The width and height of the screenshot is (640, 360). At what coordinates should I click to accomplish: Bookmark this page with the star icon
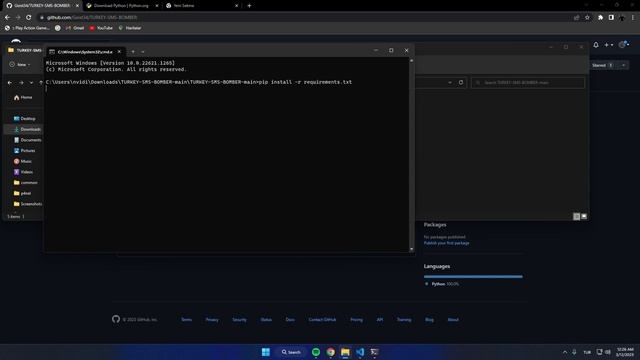coord(587,18)
